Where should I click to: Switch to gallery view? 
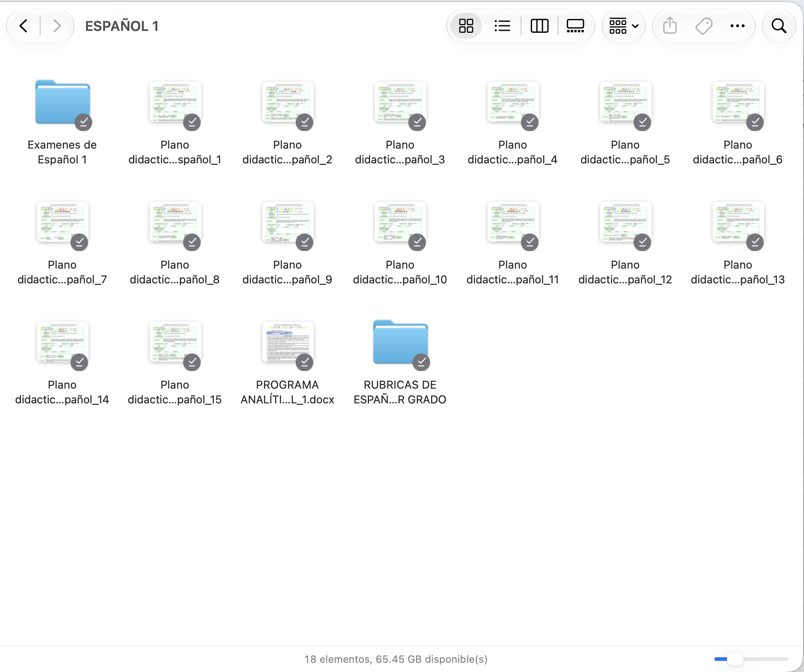[575, 26]
